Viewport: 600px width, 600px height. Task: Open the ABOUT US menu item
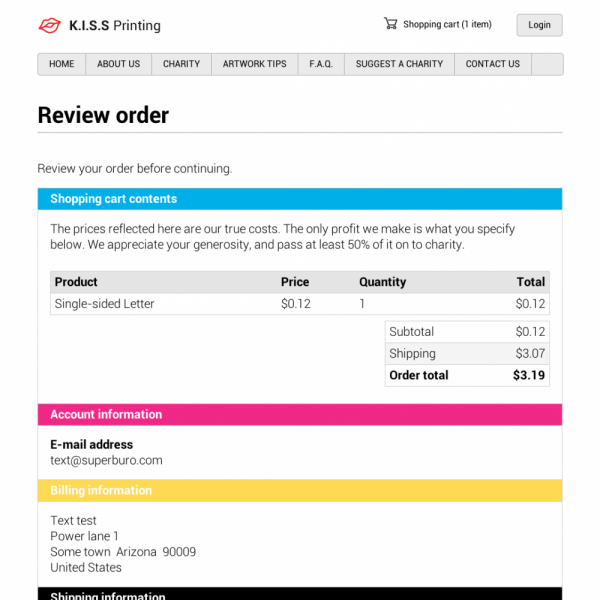[119, 64]
